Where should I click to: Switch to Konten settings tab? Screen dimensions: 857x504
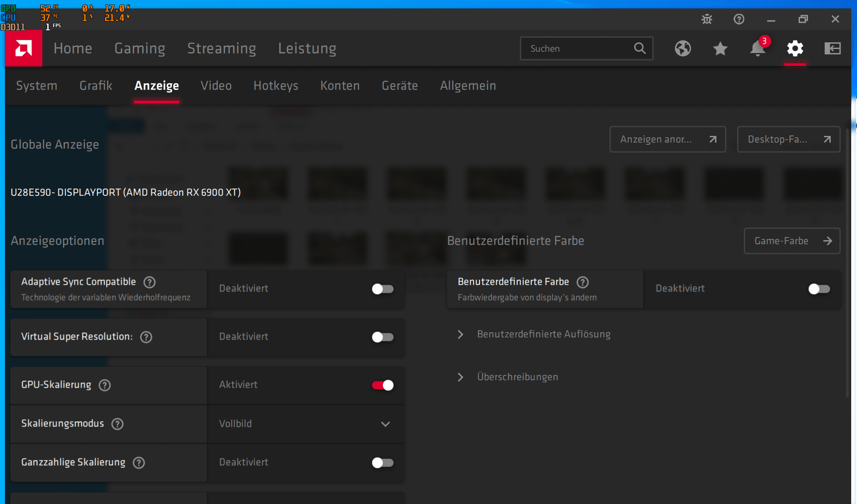coord(340,86)
